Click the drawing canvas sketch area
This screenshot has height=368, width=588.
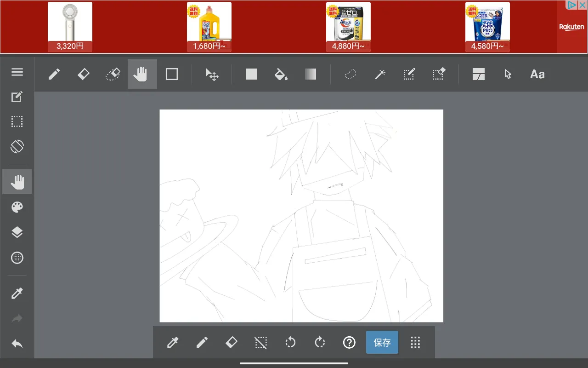pyautogui.click(x=301, y=216)
